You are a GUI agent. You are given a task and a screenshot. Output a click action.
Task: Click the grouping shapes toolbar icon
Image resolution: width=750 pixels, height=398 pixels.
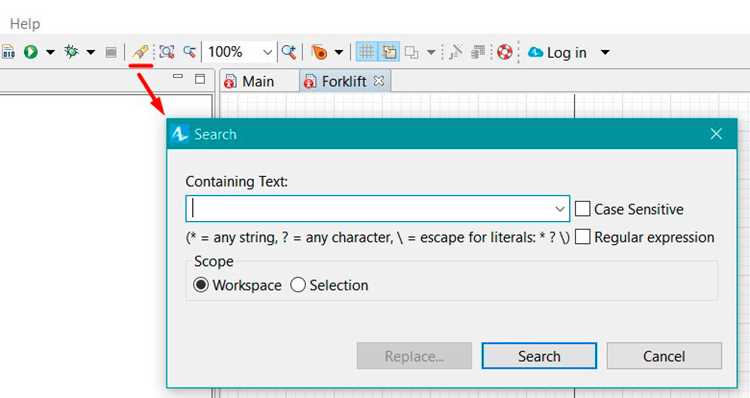coord(411,52)
